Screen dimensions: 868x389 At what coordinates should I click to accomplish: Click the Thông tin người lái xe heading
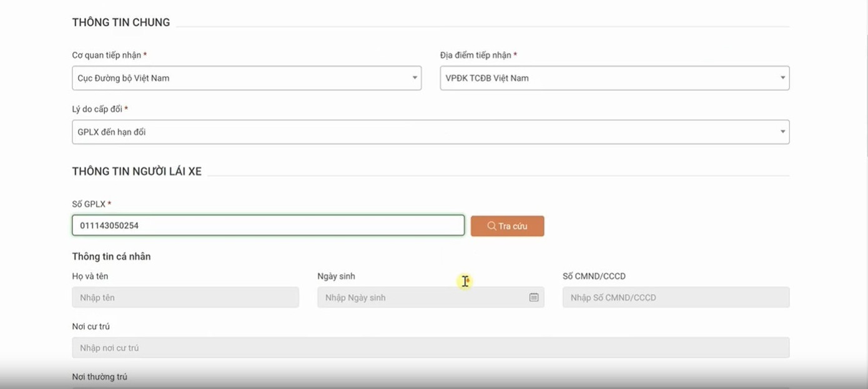pyautogui.click(x=137, y=172)
